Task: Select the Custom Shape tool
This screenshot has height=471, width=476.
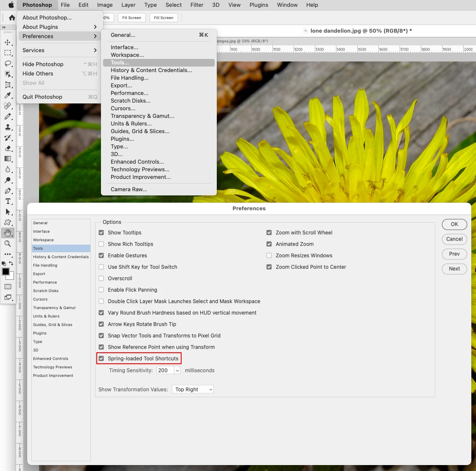Action: [x=8, y=222]
